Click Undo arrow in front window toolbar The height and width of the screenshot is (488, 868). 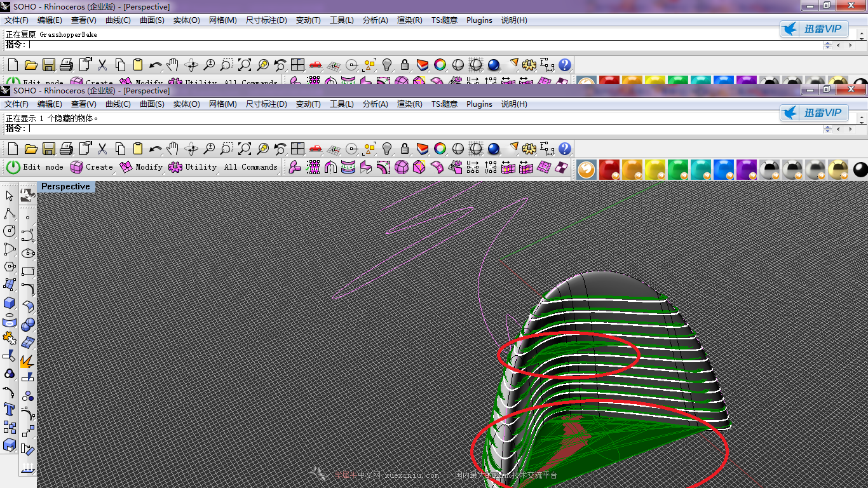pos(156,149)
